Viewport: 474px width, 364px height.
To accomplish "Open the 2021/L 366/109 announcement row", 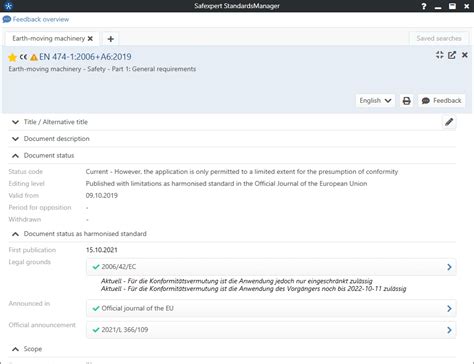I will [x=271, y=330].
